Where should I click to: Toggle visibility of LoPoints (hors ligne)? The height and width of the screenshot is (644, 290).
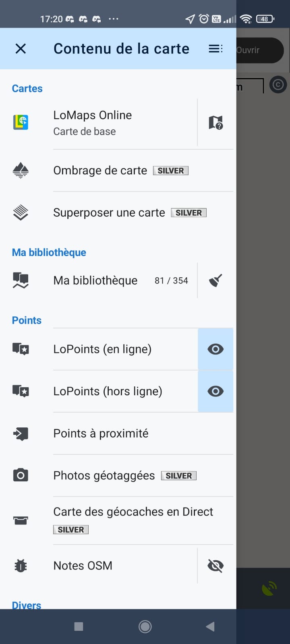(x=215, y=391)
